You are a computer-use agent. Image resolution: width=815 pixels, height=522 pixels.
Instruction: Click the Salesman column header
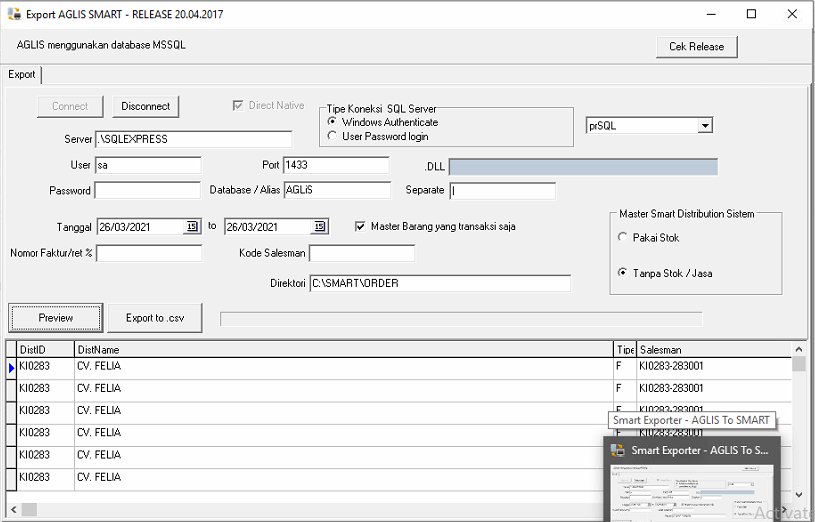pos(714,350)
